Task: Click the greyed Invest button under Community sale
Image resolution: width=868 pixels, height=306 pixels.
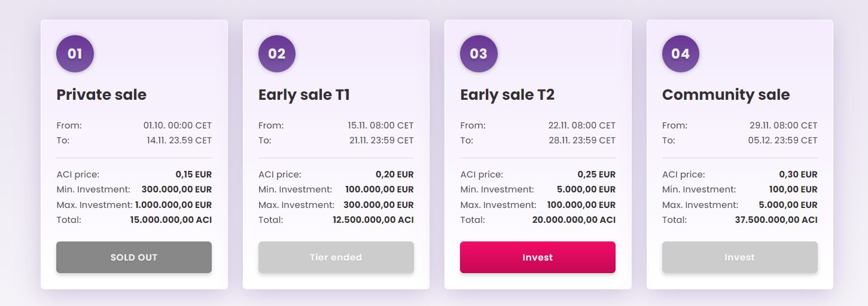Action: point(740,257)
